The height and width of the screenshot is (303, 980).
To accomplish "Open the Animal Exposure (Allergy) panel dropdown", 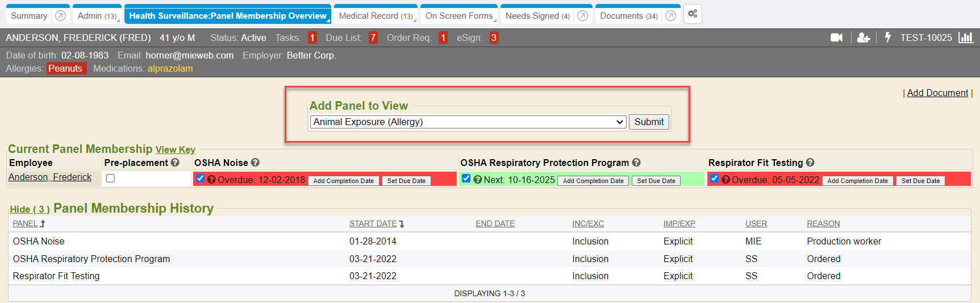I will click(468, 122).
